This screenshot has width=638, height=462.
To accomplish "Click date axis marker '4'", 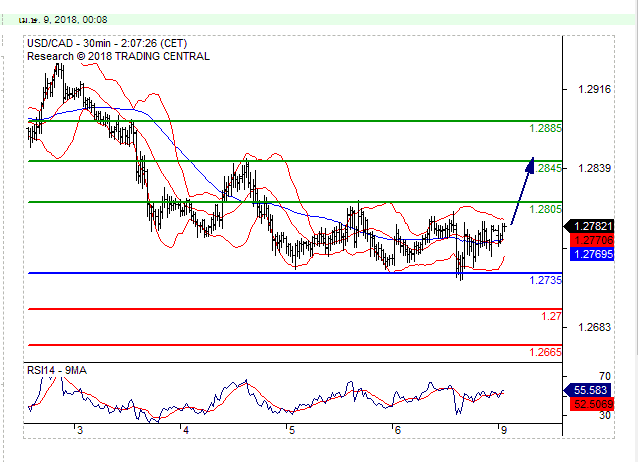I will click(186, 430).
